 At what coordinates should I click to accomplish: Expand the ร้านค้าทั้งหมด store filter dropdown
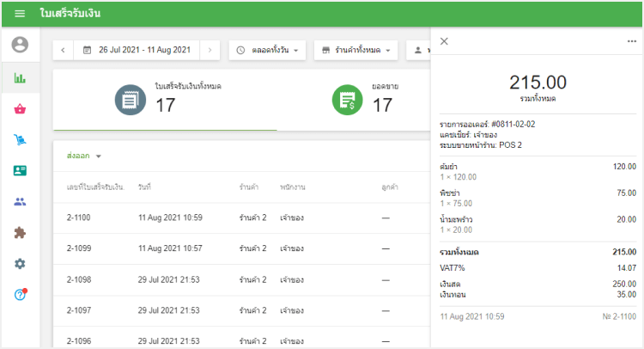point(355,51)
